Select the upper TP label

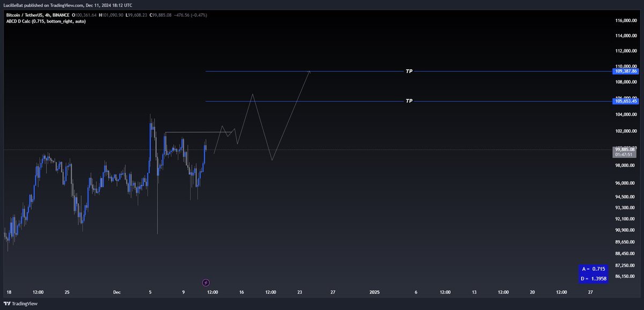[x=409, y=71]
